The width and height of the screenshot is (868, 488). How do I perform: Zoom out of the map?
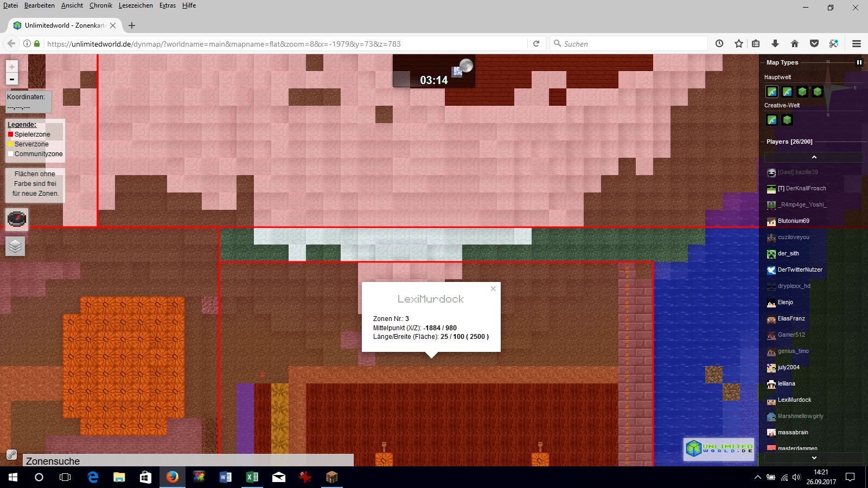point(12,79)
